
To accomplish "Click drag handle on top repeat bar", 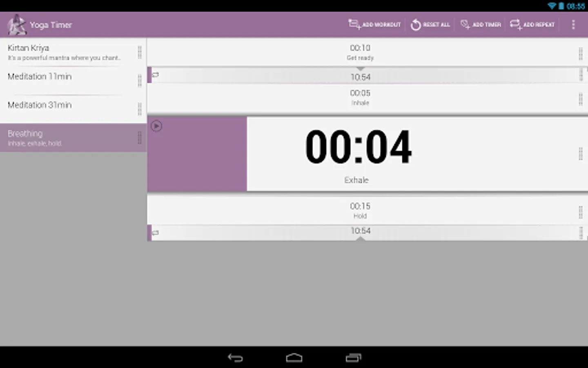I will pyautogui.click(x=581, y=75).
